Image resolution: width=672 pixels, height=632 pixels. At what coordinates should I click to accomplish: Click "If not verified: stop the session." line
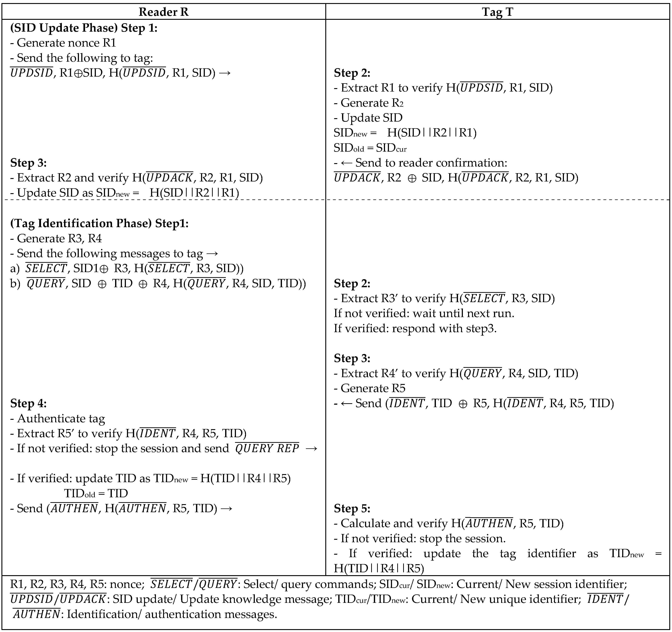tap(420, 538)
